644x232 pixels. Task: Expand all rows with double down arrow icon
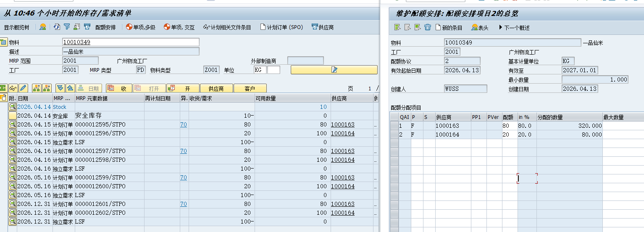point(60,88)
